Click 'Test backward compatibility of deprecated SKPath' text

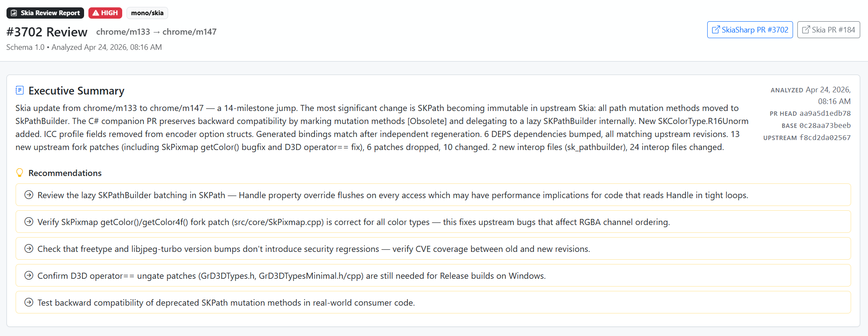pyautogui.click(x=226, y=303)
